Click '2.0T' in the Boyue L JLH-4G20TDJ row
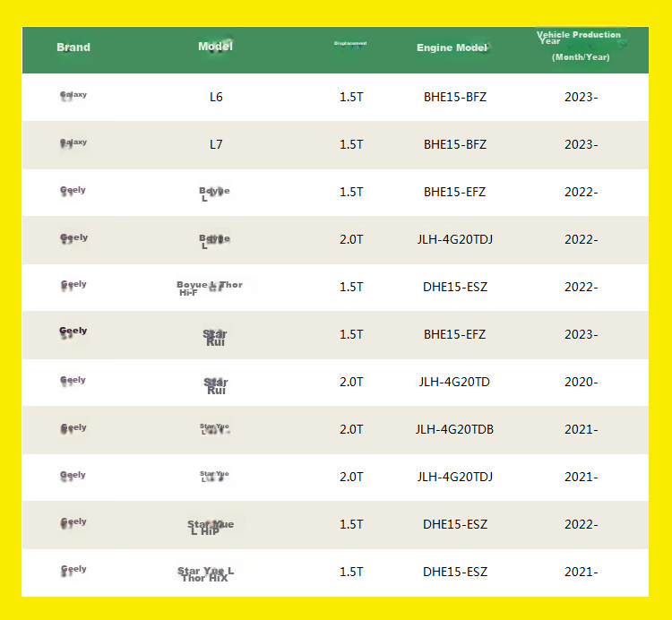This screenshot has height=620, width=672. (x=351, y=239)
